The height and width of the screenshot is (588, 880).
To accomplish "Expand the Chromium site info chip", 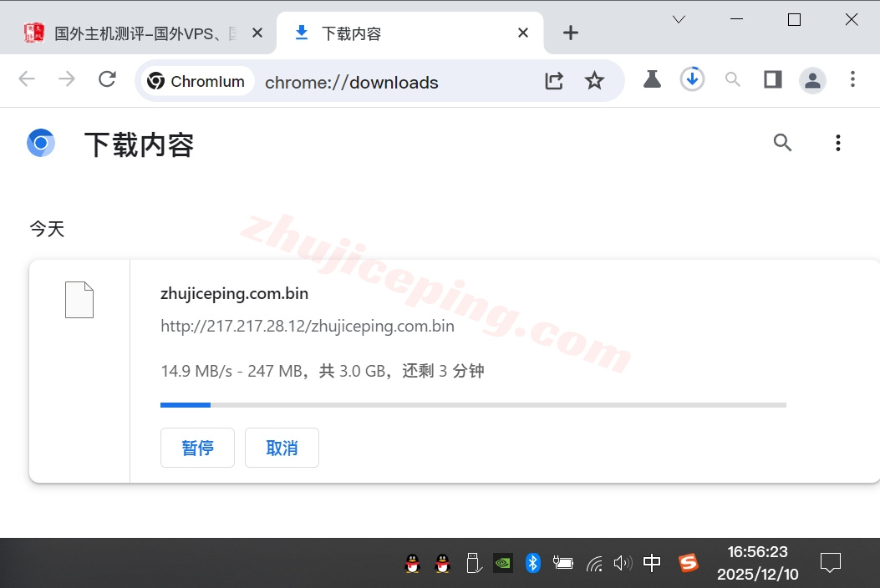I will 196,80.
